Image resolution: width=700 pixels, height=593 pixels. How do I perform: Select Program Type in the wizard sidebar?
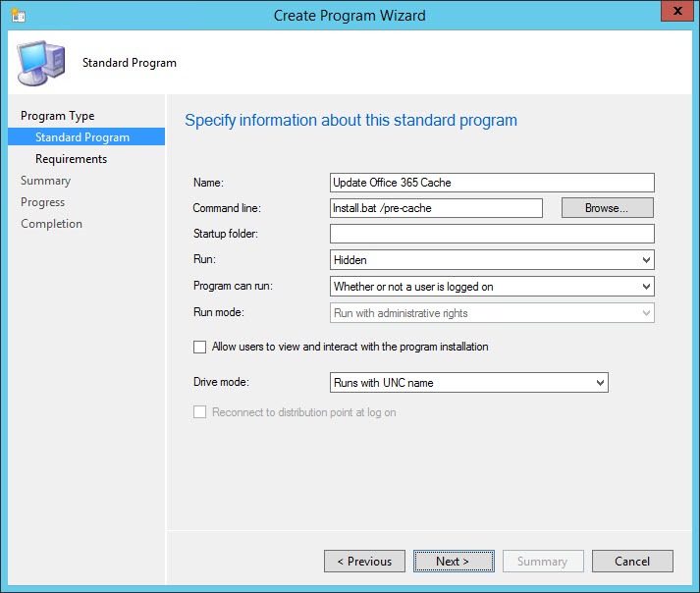point(58,116)
